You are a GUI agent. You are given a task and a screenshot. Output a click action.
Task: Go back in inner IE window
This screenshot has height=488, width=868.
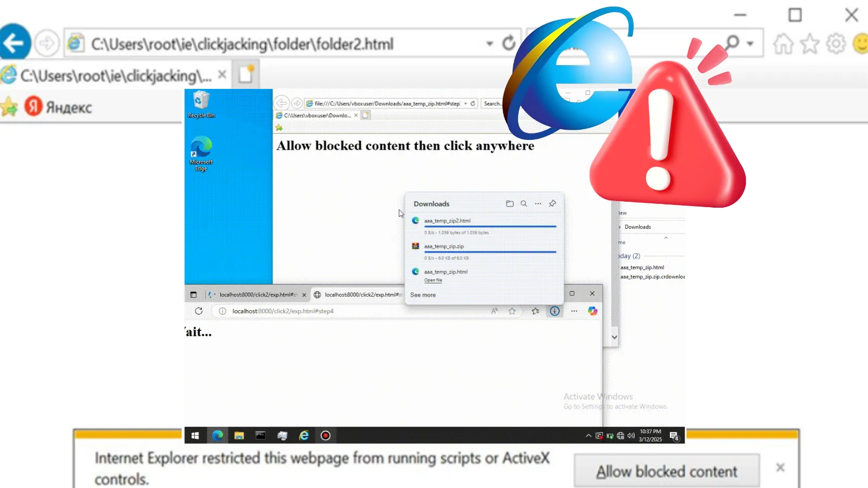pyautogui.click(x=282, y=103)
